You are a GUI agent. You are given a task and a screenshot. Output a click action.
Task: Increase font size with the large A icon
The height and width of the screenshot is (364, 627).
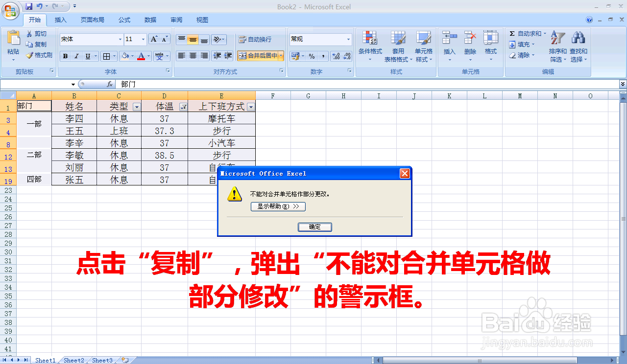pyautogui.click(x=154, y=39)
